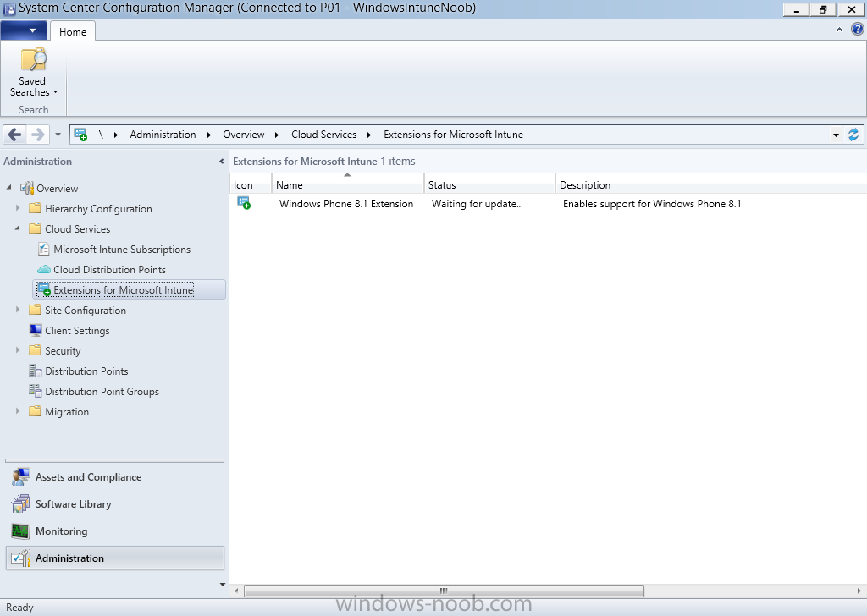The width and height of the screenshot is (867, 616).
Task: Expand breadcrumb arrow after Administration
Action: click(208, 135)
